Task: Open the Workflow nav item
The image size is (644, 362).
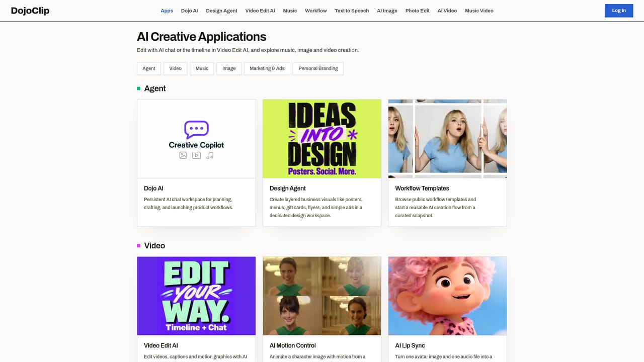Action: pyautogui.click(x=316, y=11)
